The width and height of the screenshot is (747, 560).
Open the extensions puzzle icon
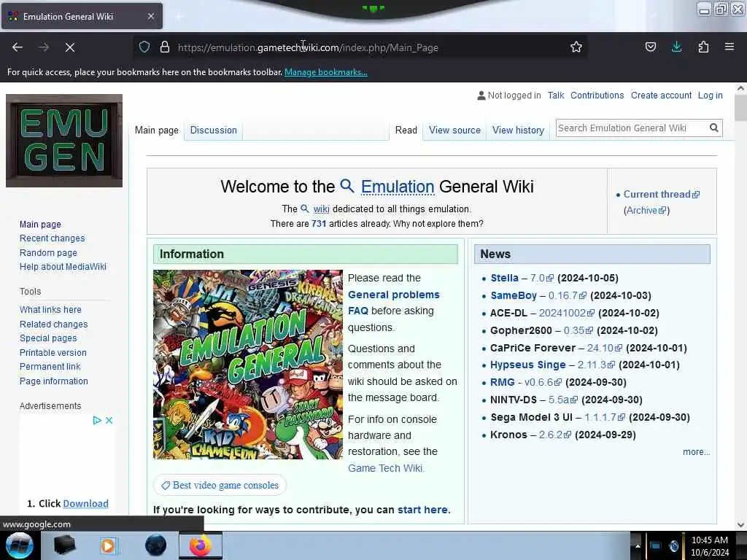pos(703,47)
